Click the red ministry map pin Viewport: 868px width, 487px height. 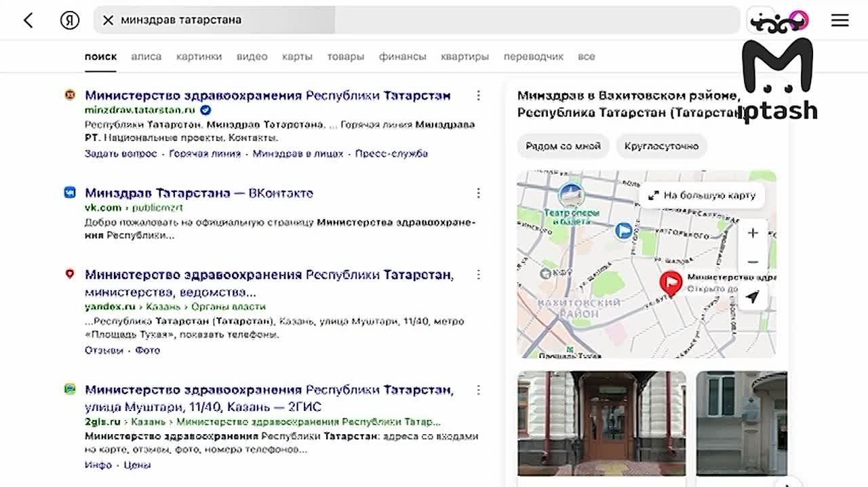[671, 282]
